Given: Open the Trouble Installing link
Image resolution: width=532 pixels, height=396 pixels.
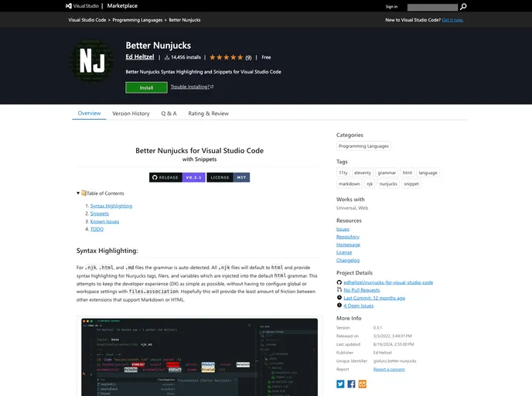Looking at the screenshot, I should [192, 87].
